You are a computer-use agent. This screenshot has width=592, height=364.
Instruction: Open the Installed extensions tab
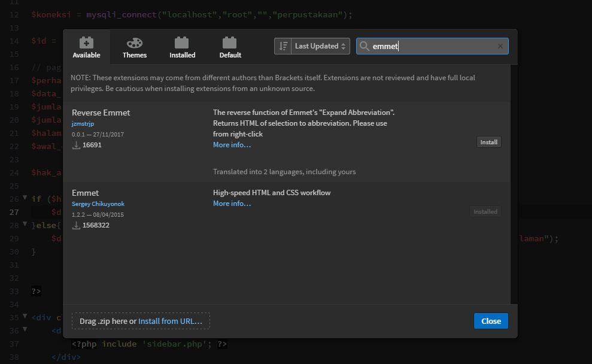(182, 47)
